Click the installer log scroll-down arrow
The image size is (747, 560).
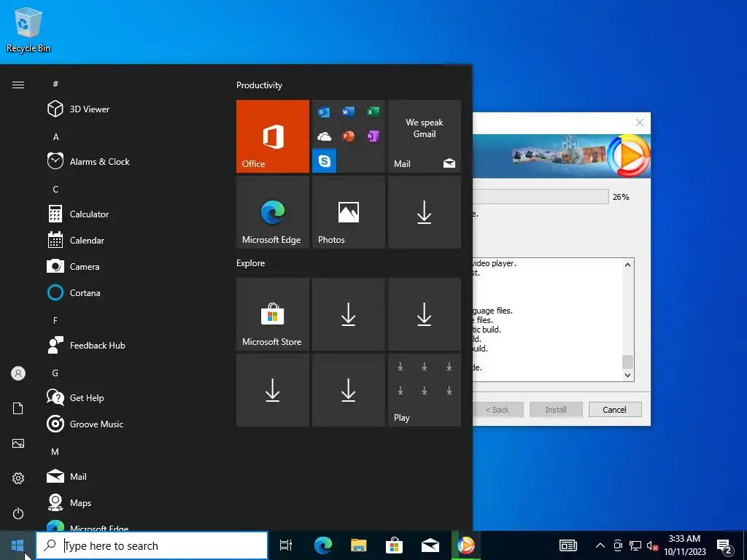628,376
